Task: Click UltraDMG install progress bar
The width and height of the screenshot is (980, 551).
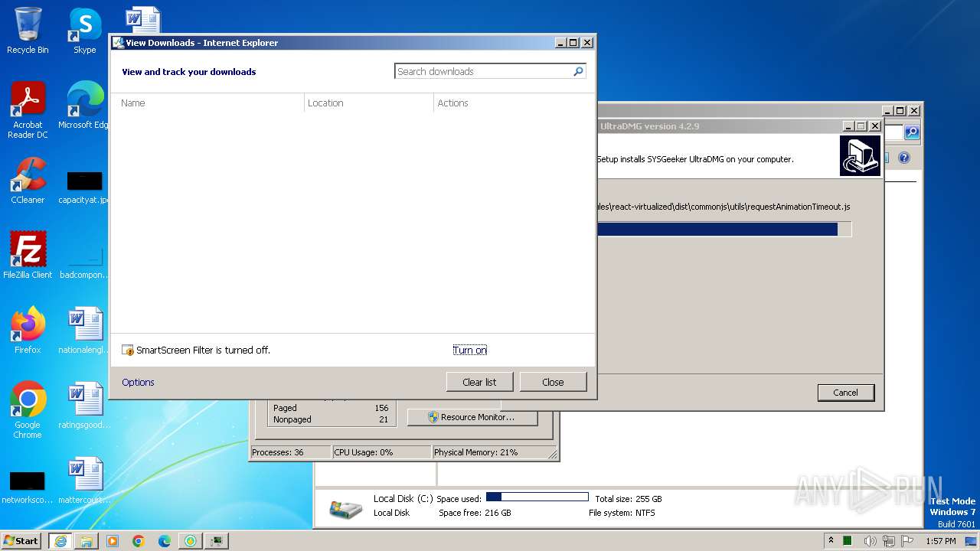Action: point(724,230)
